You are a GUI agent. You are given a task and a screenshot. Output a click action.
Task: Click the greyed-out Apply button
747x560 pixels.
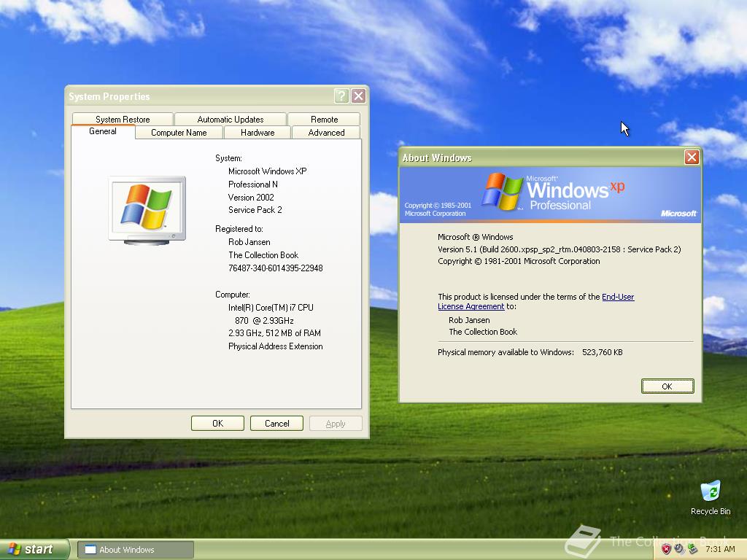(336, 424)
